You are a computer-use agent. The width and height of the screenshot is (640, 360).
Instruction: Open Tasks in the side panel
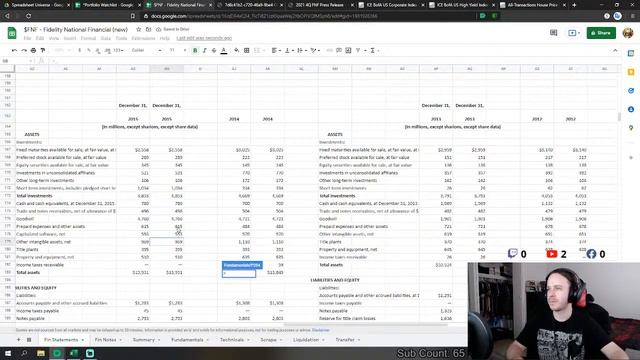(631, 91)
